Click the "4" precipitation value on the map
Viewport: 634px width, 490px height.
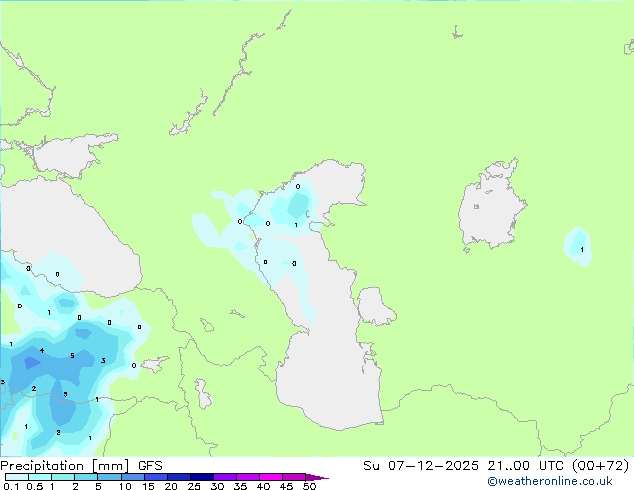42,351
